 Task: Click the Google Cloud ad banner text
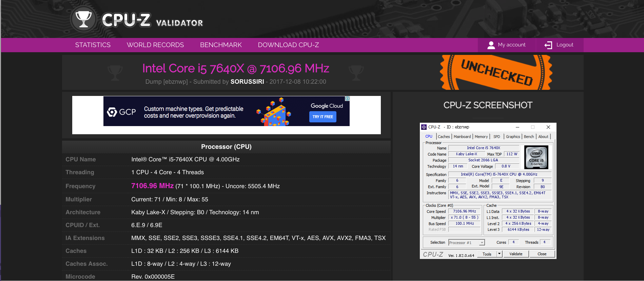[194, 112]
